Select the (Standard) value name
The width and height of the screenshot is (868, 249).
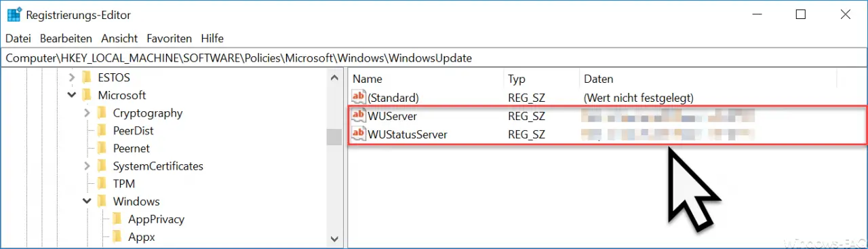coord(393,98)
